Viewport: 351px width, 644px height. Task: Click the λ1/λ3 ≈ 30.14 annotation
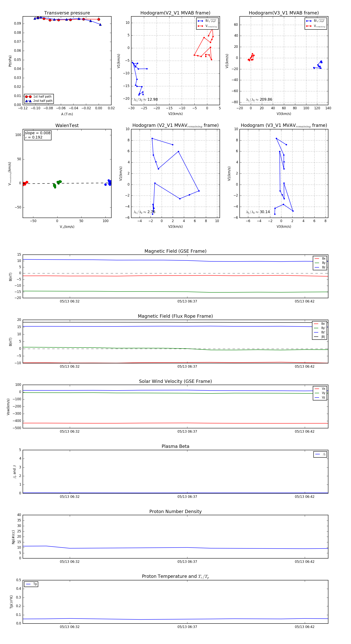click(258, 212)
